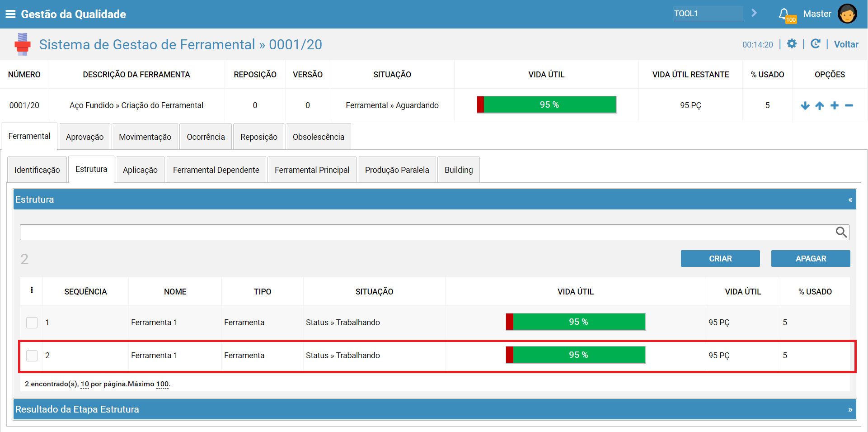
Task: Open settings gear icon in header
Action: pos(792,43)
